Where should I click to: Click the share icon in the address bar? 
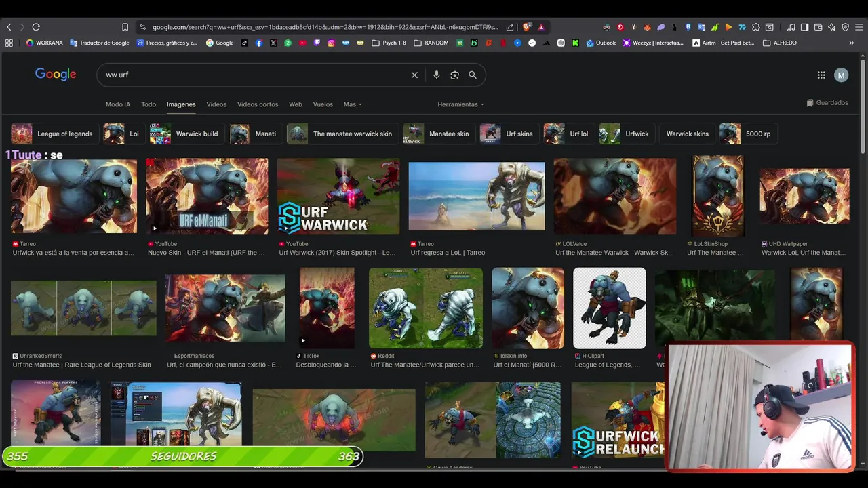tap(509, 27)
